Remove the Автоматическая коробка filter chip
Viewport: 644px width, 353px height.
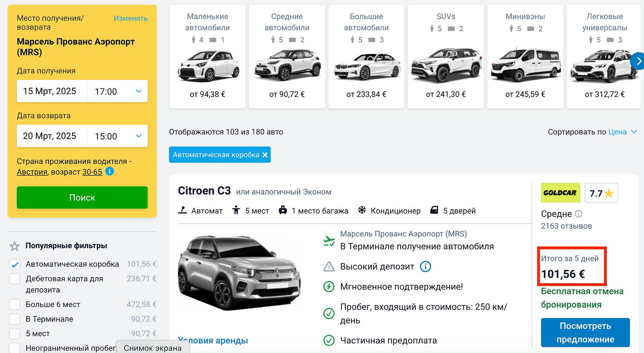pyautogui.click(x=265, y=155)
